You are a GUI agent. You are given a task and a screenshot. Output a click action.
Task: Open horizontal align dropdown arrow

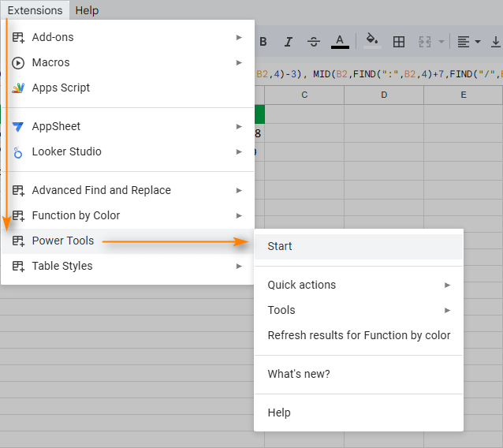(478, 42)
